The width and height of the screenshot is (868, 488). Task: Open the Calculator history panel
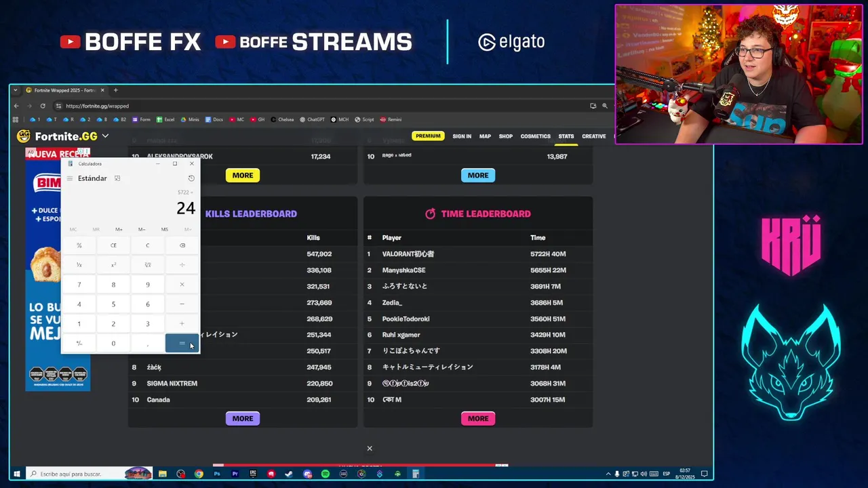tap(191, 178)
